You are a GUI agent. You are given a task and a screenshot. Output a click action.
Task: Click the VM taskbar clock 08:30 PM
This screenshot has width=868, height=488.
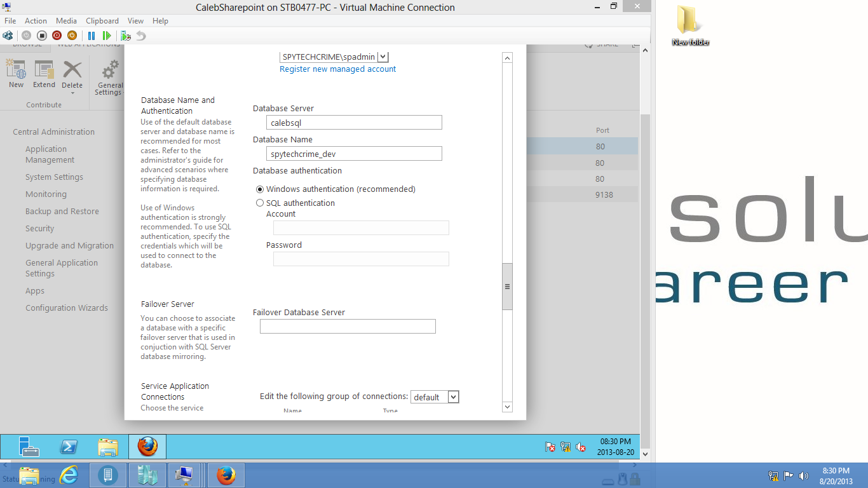pyautogui.click(x=614, y=447)
